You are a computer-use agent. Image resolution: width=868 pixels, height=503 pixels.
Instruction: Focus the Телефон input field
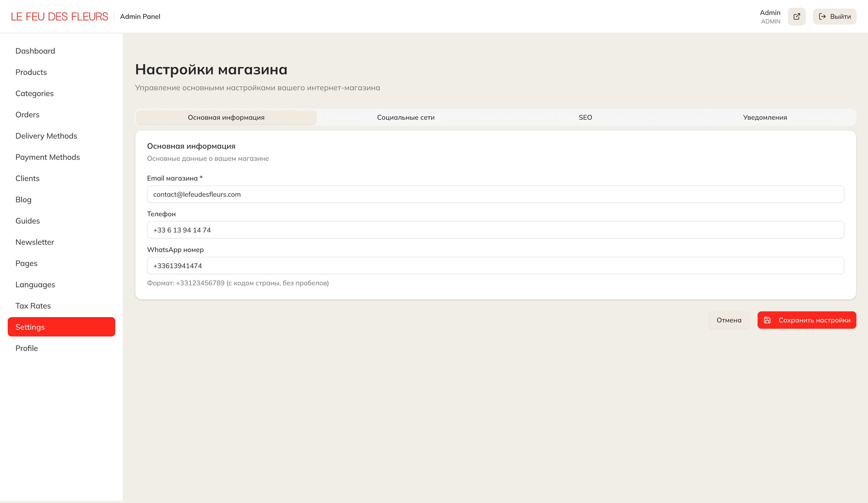point(495,230)
